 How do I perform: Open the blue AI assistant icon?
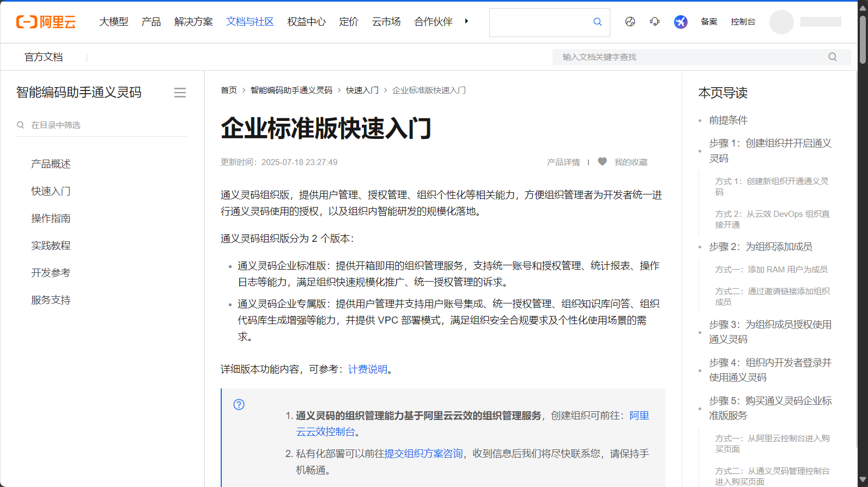(681, 22)
